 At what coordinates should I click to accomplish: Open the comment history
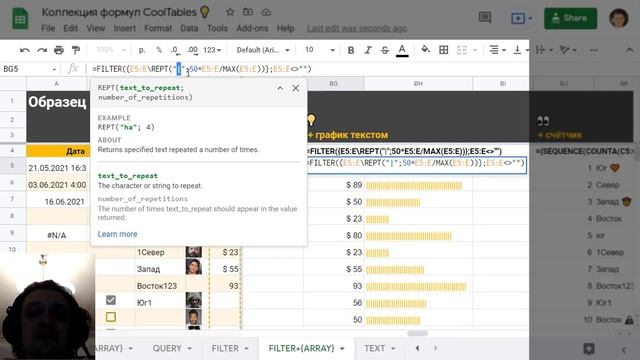pyautogui.click(x=484, y=18)
